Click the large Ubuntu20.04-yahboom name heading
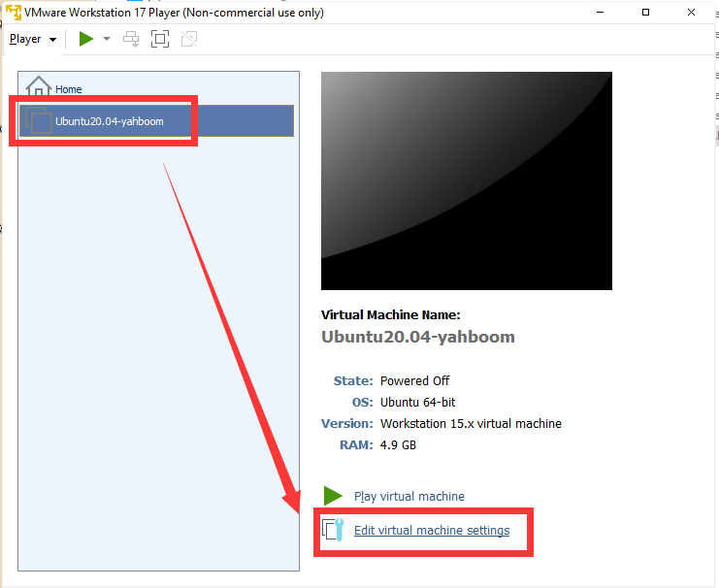Viewport: 719px width, 588px height. tap(418, 337)
